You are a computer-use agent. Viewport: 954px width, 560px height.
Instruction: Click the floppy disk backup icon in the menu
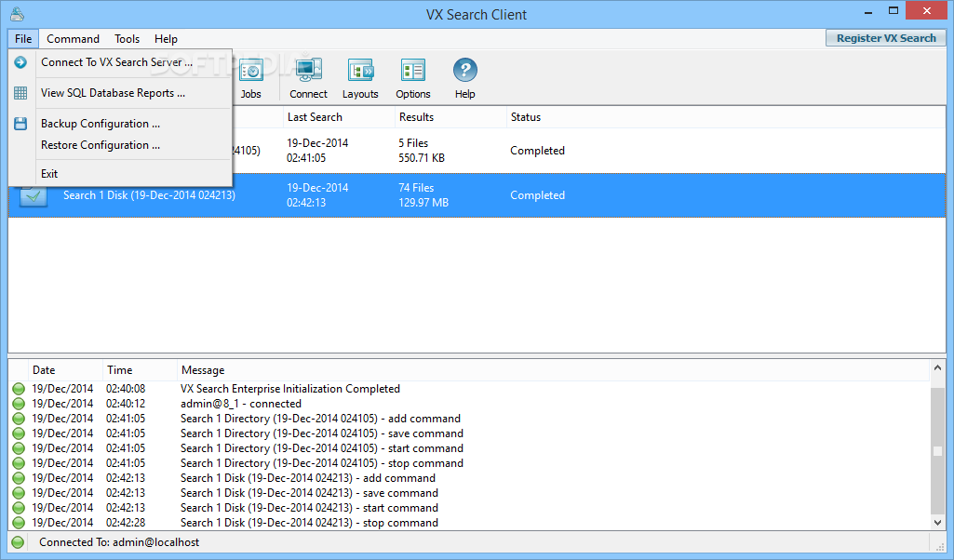pos(20,124)
